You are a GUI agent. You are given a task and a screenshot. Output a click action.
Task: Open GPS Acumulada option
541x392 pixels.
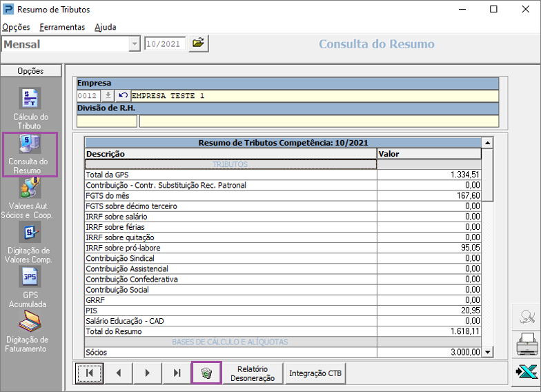click(29, 287)
